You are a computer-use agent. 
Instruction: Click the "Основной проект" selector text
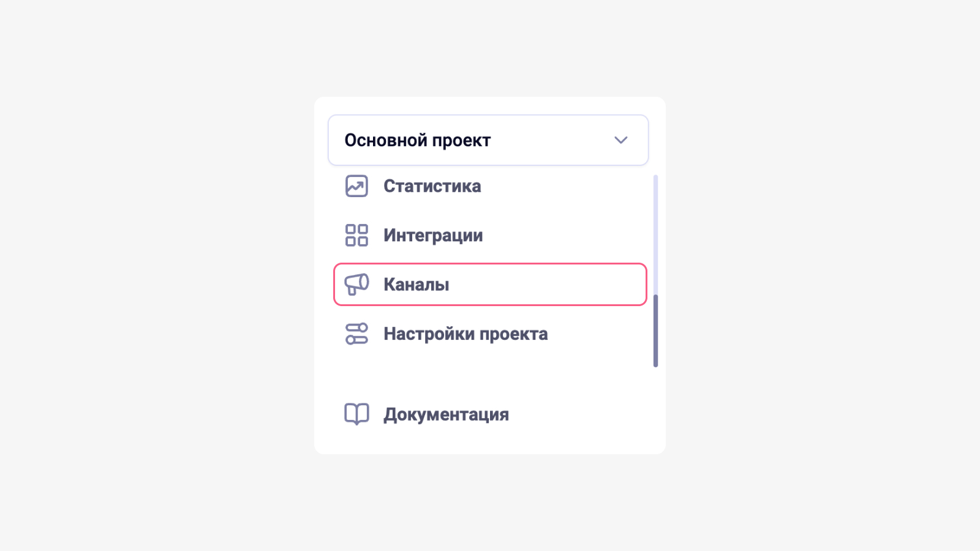coord(417,140)
